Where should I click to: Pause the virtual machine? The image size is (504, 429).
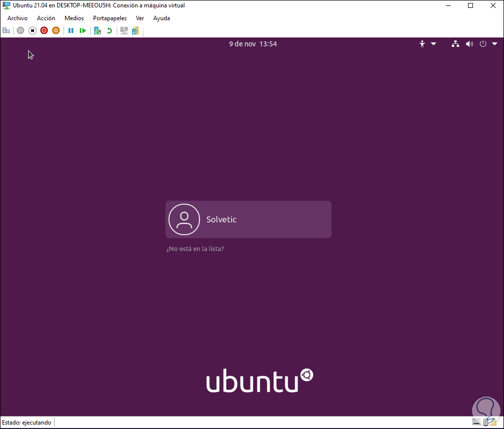coord(71,31)
